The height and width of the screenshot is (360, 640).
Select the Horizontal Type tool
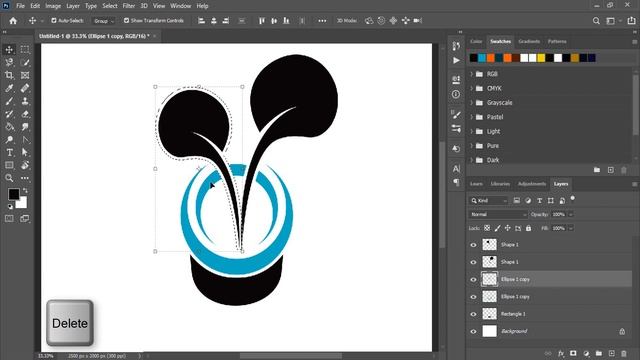(9, 153)
